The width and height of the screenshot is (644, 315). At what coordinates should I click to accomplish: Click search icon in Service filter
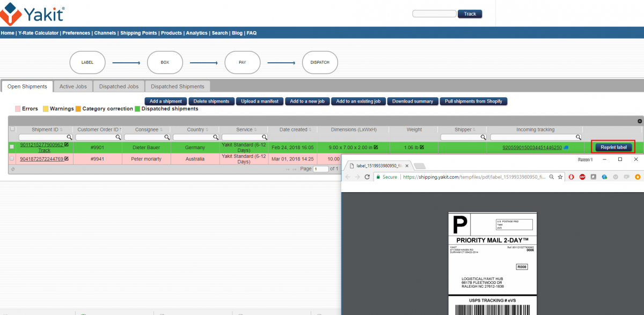[264, 137]
